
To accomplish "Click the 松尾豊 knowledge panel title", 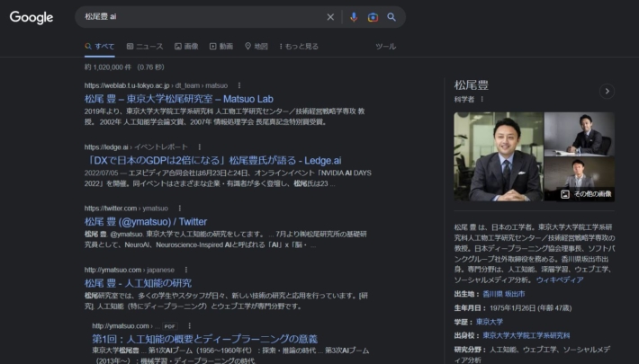I will [471, 85].
